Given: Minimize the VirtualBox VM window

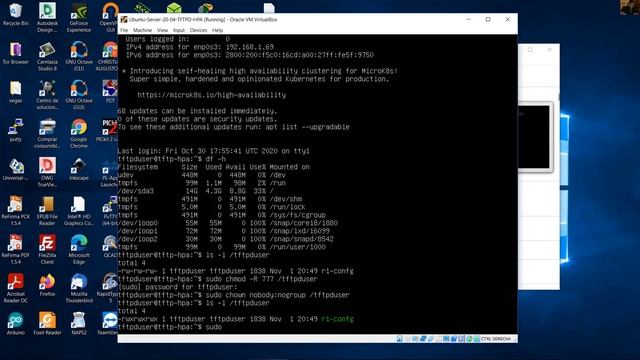Looking at the screenshot, I should point(469,19).
